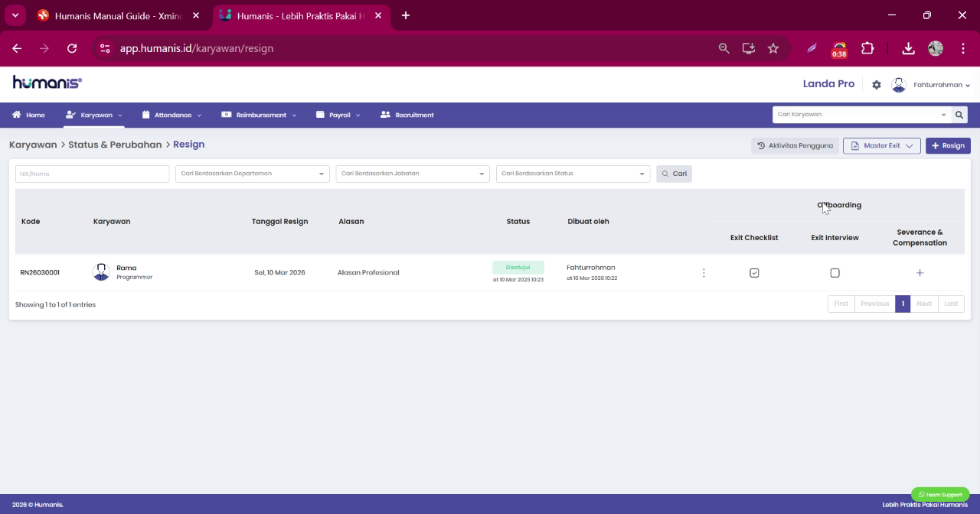
Task: Expand Cari Berdasarkan Jabatan dropdown
Action: click(x=413, y=174)
